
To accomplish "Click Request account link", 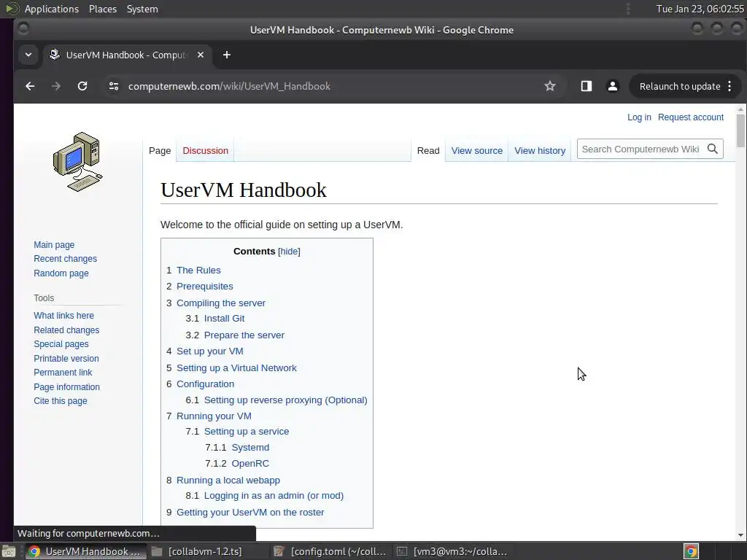I will [691, 117].
